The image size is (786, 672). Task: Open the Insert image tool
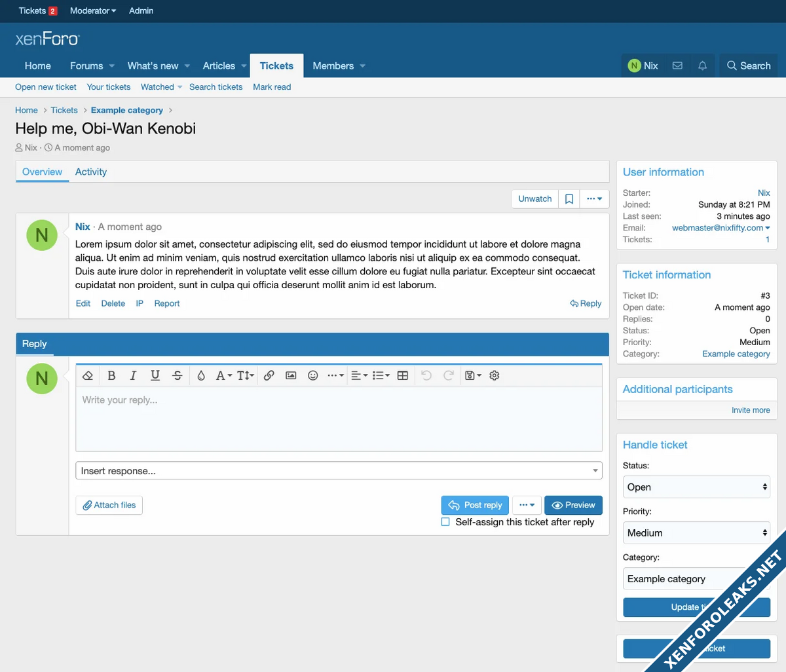(291, 375)
